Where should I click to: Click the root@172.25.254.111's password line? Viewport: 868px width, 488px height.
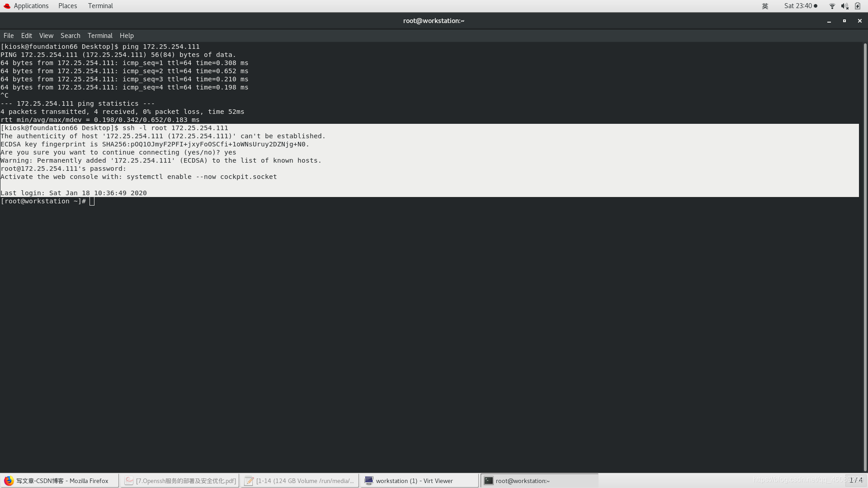coord(63,169)
